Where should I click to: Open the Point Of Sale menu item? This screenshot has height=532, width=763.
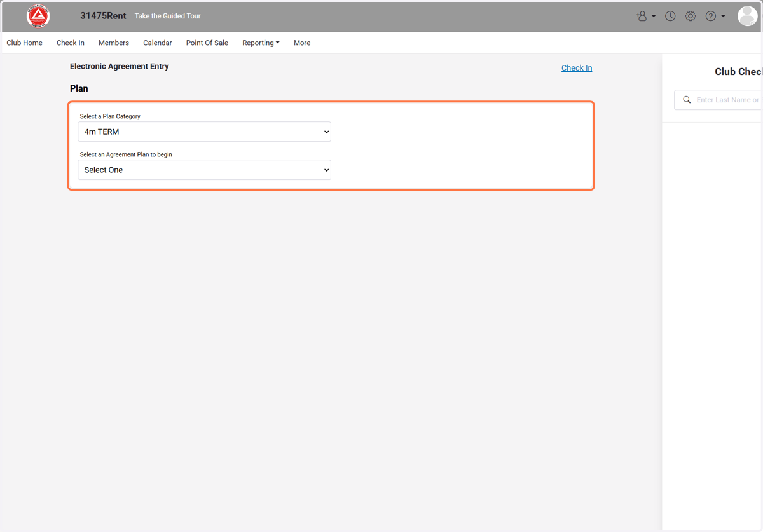point(207,43)
